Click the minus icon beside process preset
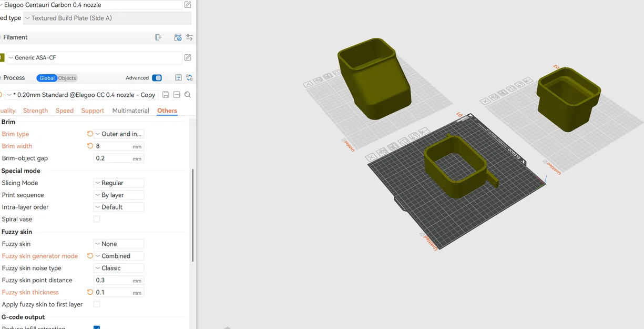 [177, 95]
